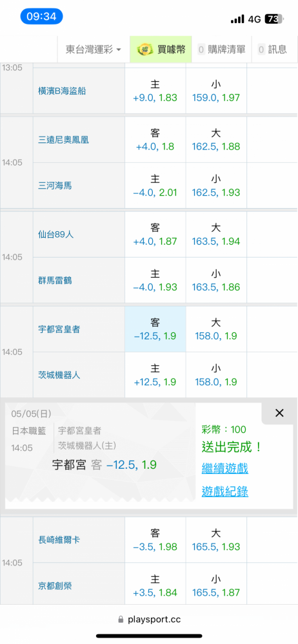Choose 主 +3.5, 1.84 for 京都創榮
This screenshot has width=298, height=644.
155,586
